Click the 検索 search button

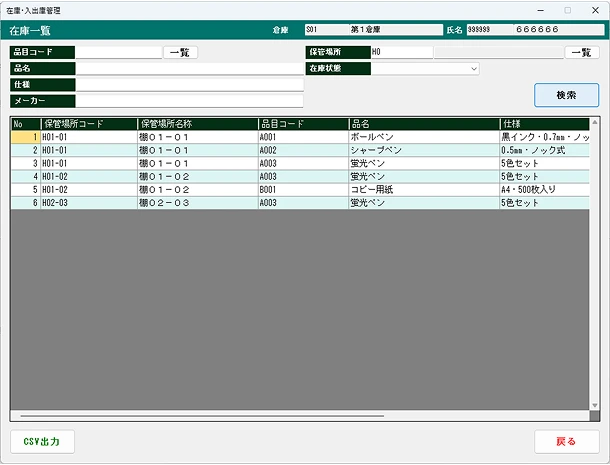click(x=566, y=95)
